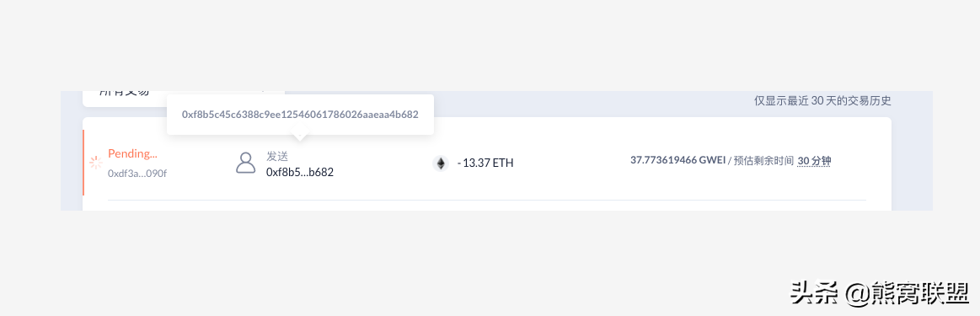Image resolution: width=980 pixels, height=316 pixels.
Task: Click the tooltip's small pointer arrow
Action: coord(300,137)
